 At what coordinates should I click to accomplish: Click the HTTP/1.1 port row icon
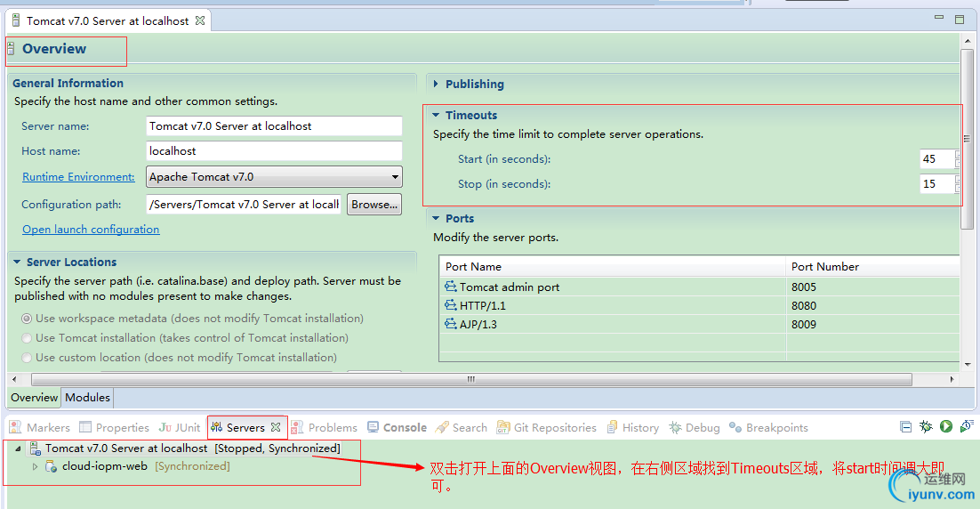[451, 305]
